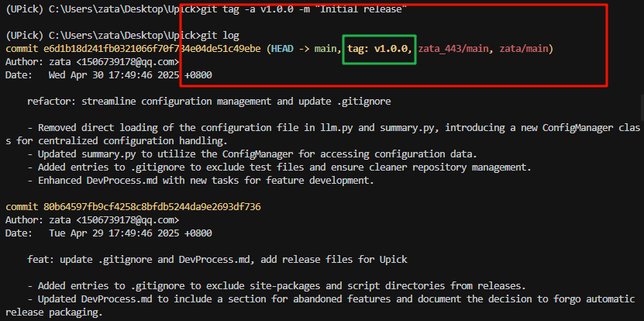The image size is (644, 321).
Task: Click the 'tag: v1.0.0' label in green box
Action: (378, 49)
